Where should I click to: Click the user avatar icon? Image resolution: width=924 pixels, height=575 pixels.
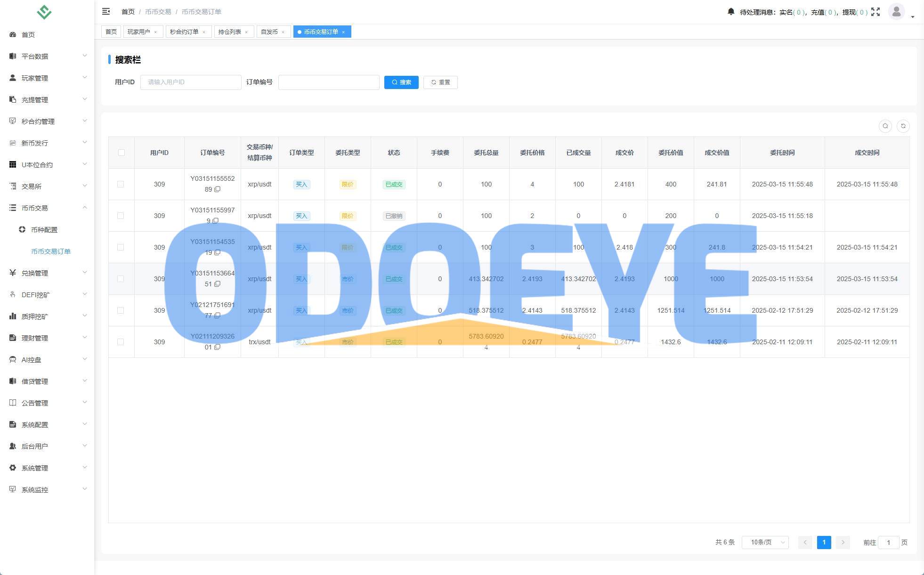896,11
